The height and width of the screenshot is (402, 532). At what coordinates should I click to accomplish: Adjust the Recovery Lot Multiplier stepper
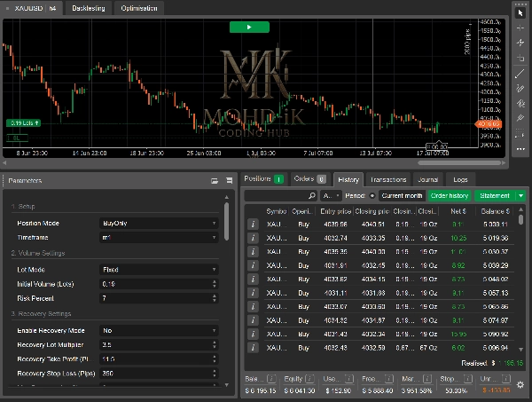[x=214, y=344]
